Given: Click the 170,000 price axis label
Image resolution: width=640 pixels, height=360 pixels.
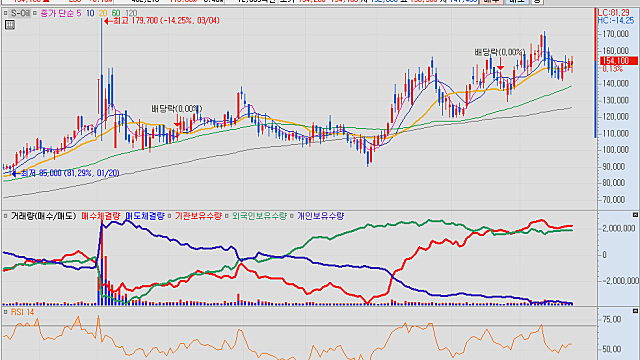Looking at the screenshot, I should (x=616, y=34).
